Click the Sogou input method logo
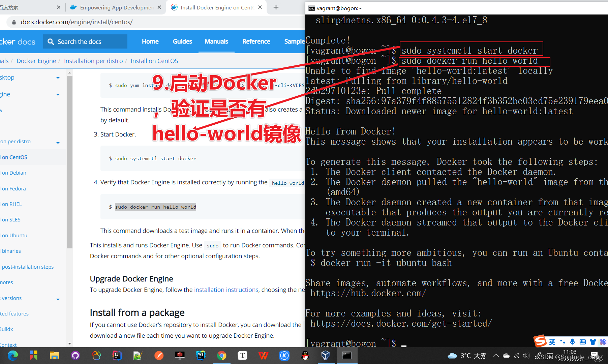The width and height of the screenshot is (608, 364). pos(540,341)
